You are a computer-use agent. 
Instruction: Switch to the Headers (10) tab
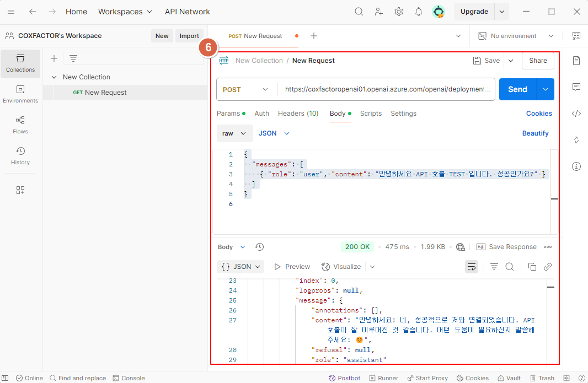298,114
